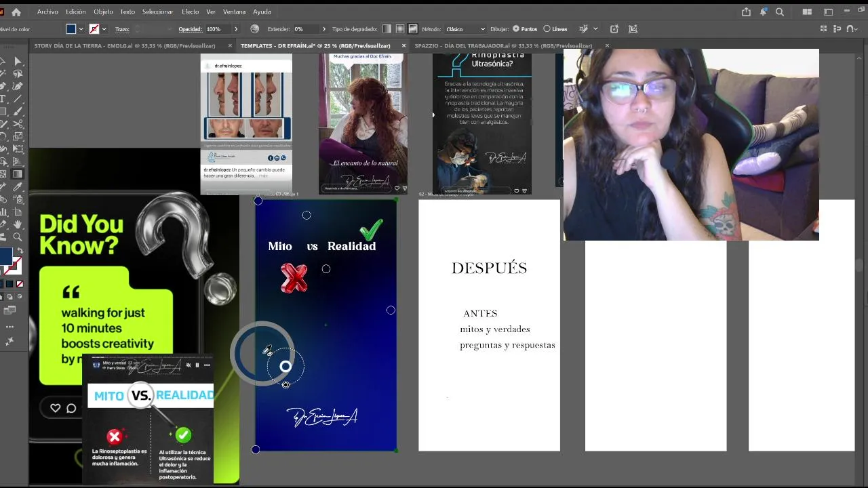
Task: Select the Scissors tool
Action: coord(18,123)
